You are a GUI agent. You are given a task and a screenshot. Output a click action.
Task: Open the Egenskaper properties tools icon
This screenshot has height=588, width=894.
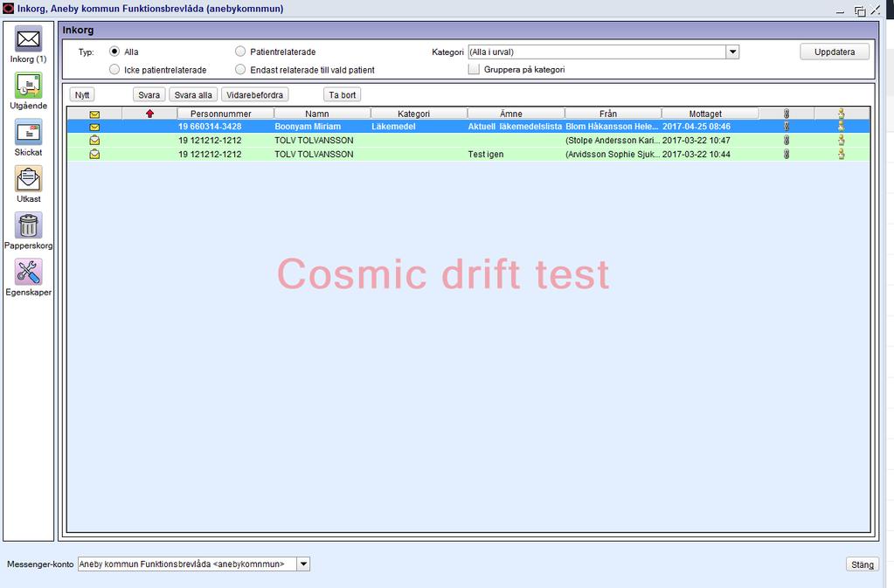pos(29,273)
